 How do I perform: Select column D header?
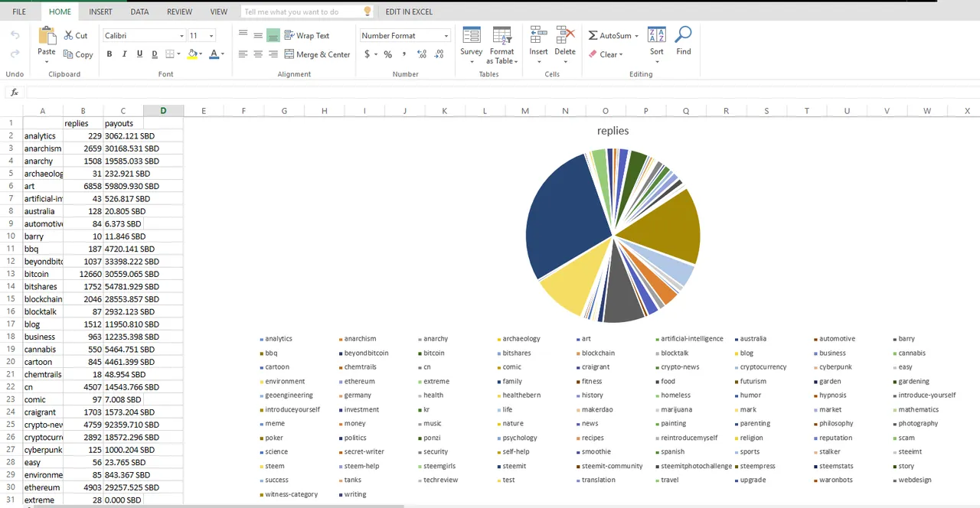click(163, 111)
